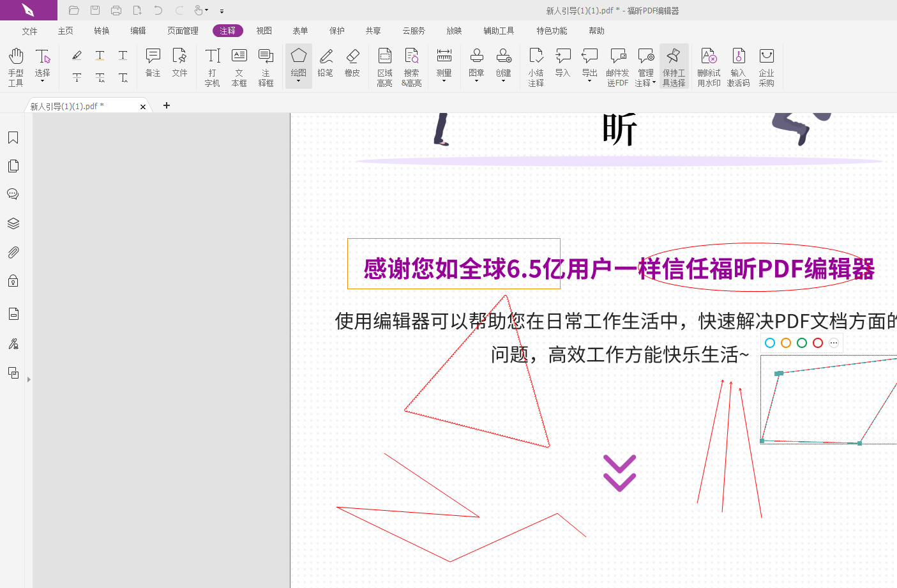Image resolution: width=897 pixels, height=588 pixels.
Task: Open the customize quick access toolbar arrow
Action: tap(222, 11)
